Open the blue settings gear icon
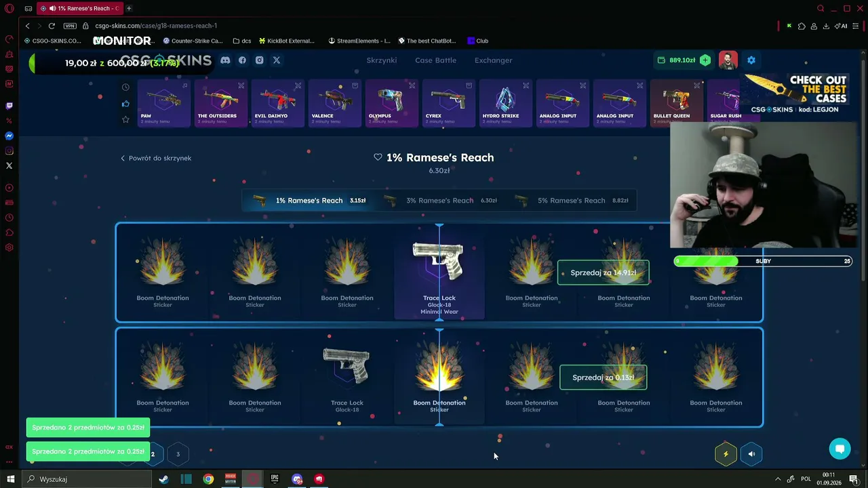 coord(751,60)
